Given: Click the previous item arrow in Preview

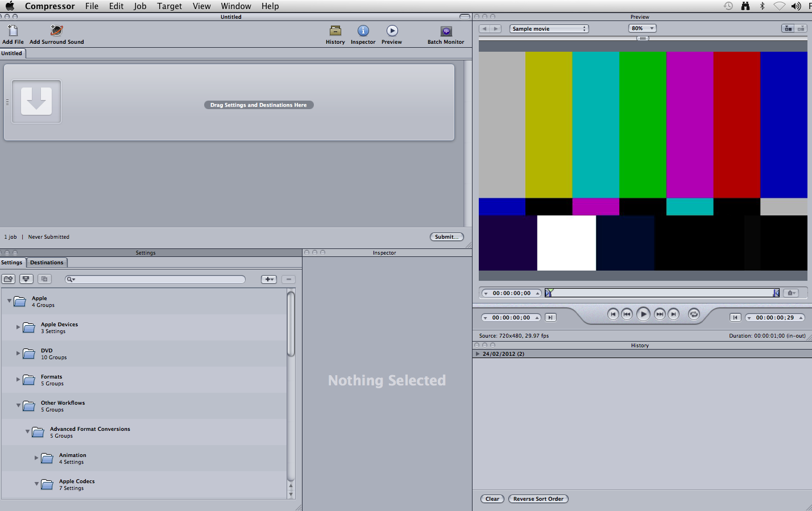Looking at the screenshot, I should pyautogui.click(x=484, y=28).
